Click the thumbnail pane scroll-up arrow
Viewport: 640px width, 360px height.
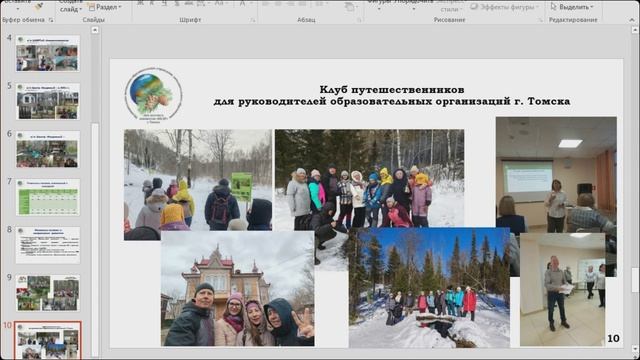coord(95,30)
